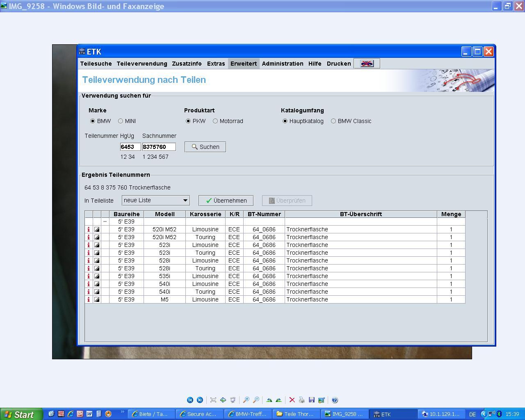Click the car icon button in ETK menu bar
The width and height of the screenshot is (525, 420).
(x=367, y=64)
